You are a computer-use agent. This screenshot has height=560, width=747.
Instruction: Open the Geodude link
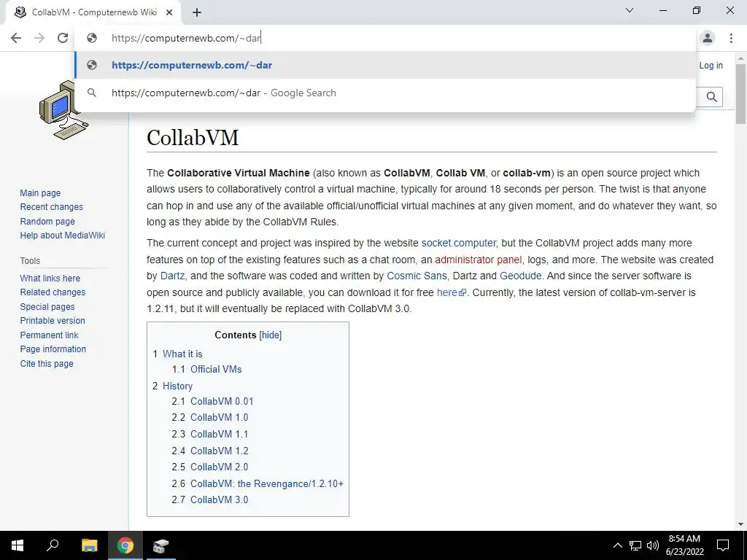521,276
